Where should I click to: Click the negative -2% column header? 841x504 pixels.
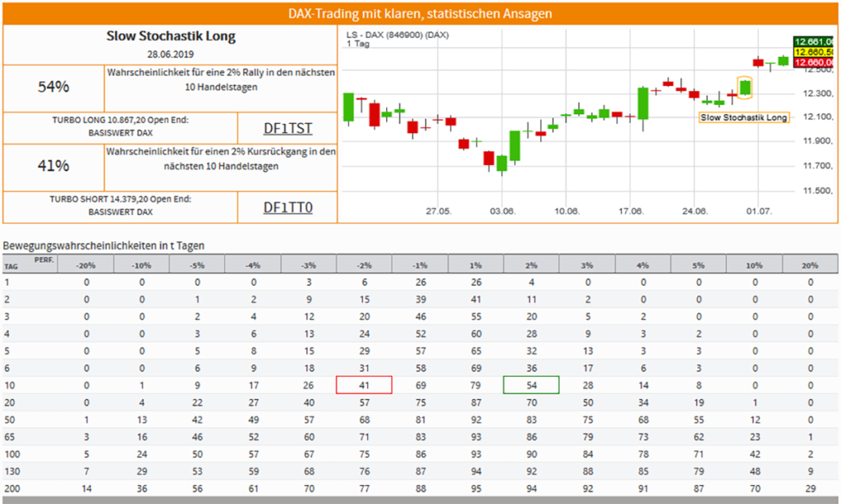[365, 265]
